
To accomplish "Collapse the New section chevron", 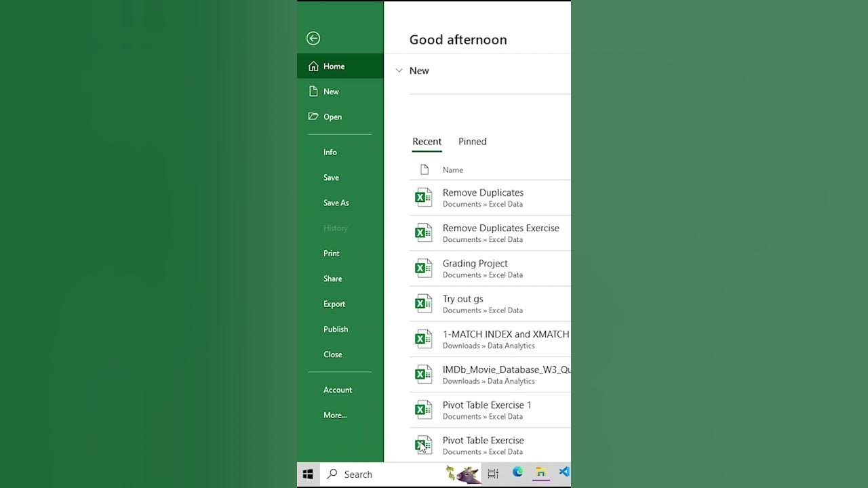I will point(399,70).
